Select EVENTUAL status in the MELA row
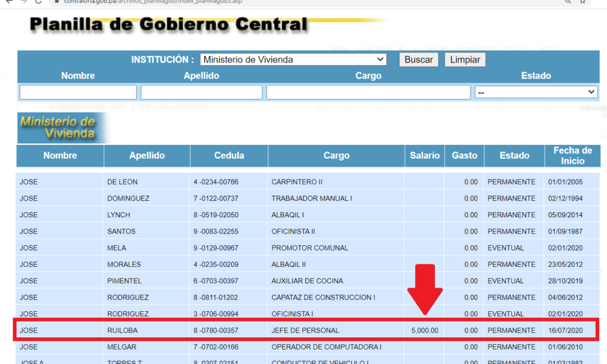The width and height of the screenshot is (607, 364). pos(506,248)
